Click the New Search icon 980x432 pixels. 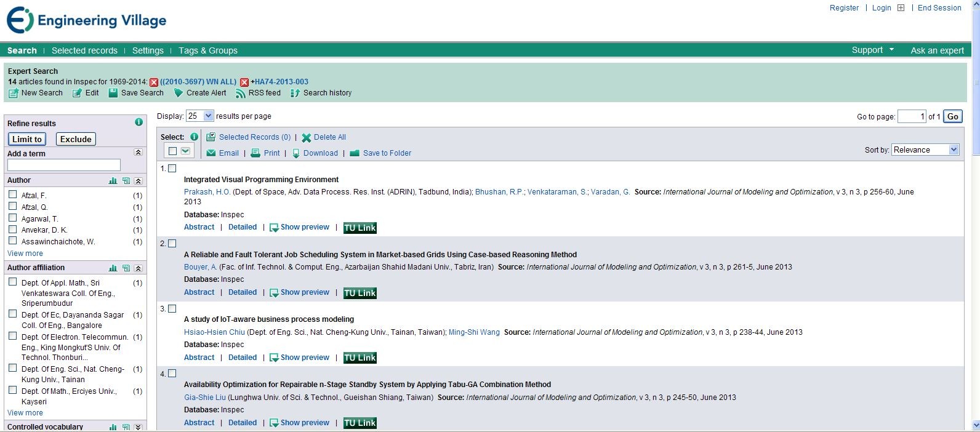click(x=13, y=94)
